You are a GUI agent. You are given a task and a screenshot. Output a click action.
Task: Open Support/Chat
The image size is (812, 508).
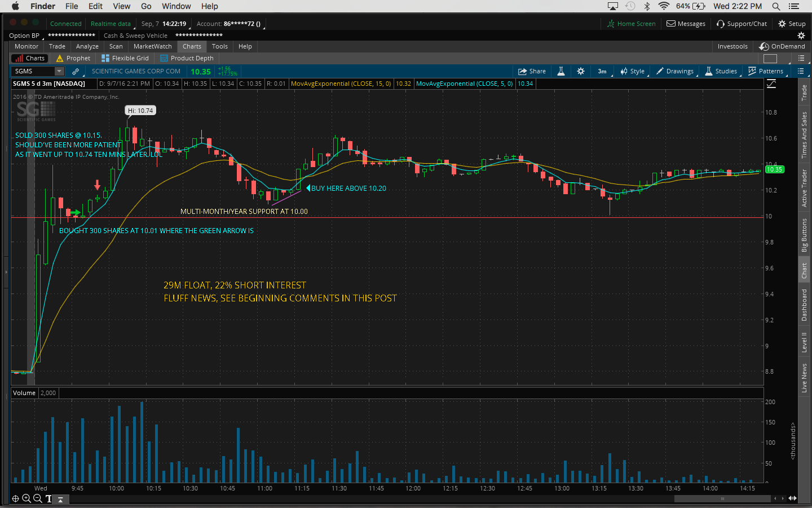742,24
